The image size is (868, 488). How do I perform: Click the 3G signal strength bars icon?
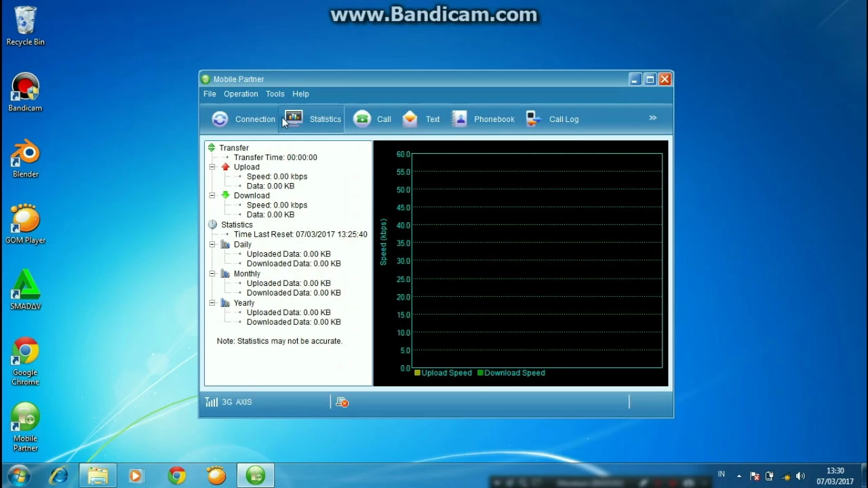click(212, 402)
